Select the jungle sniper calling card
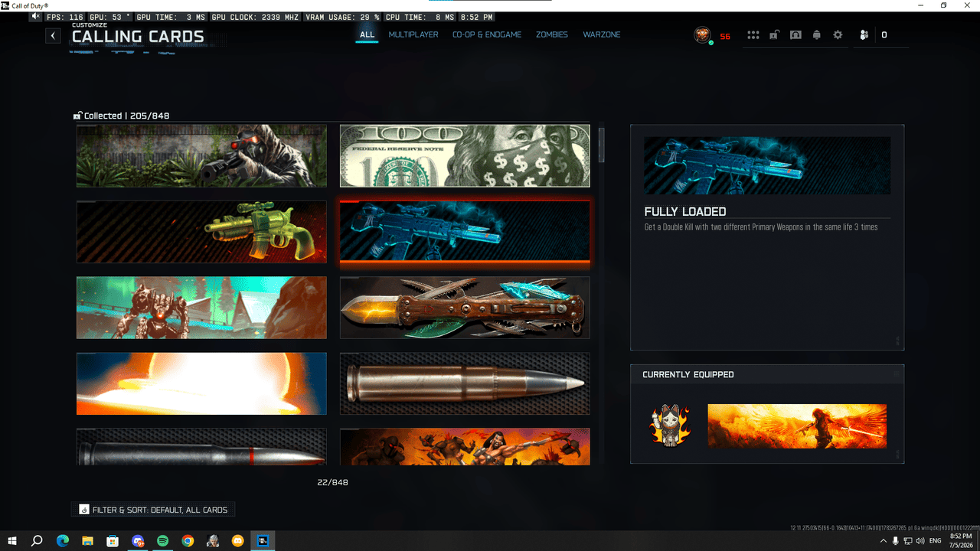Image resolution: width=980 pixels, height=551 pixels. [x=201, y=156]
